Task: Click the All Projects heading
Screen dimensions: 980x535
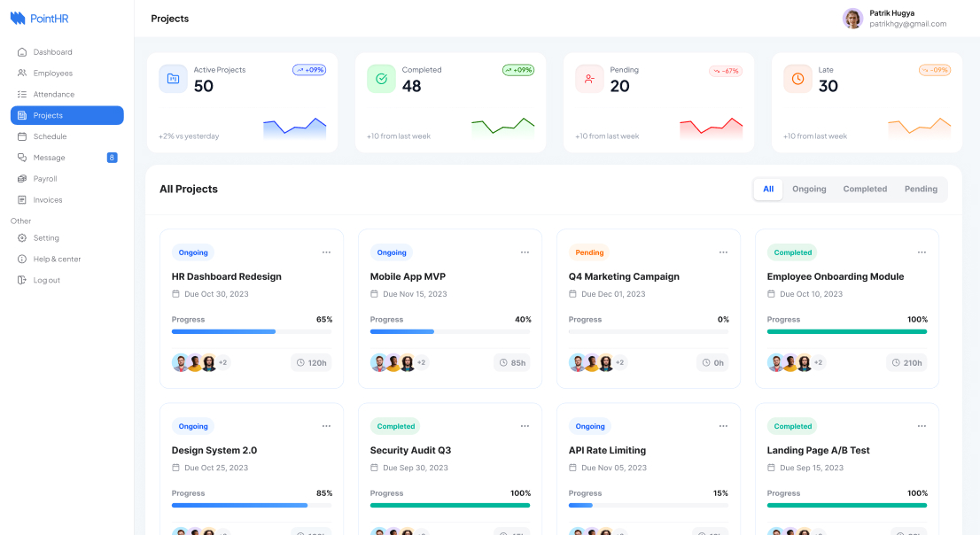Action: [189, 189]
